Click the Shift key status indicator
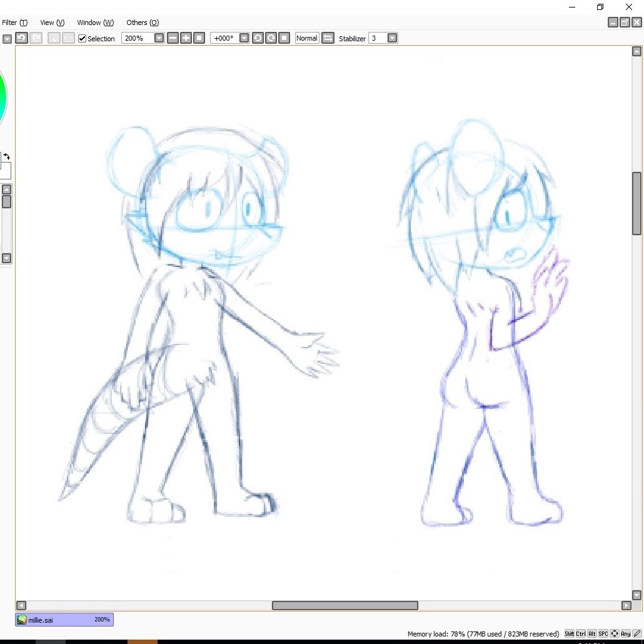The width and height of the screenshot is (644, 644). [x=569, y=634]
